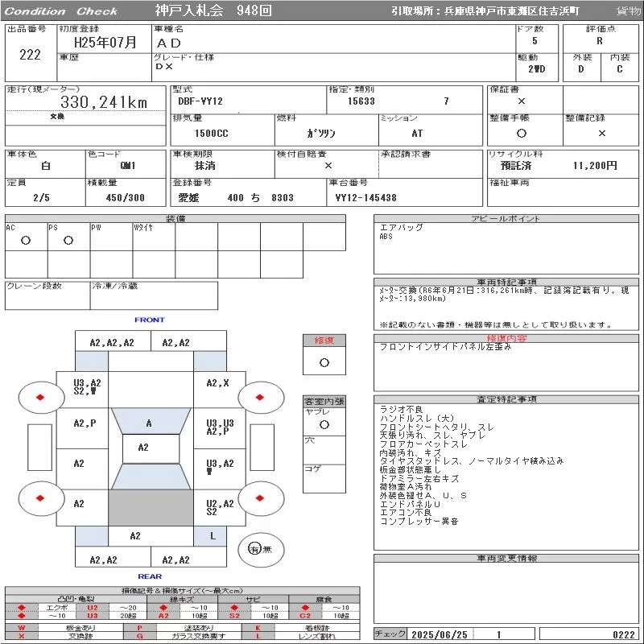Click the displacement 1500CC
644x644 pixels.
click(x=212, y=133)
